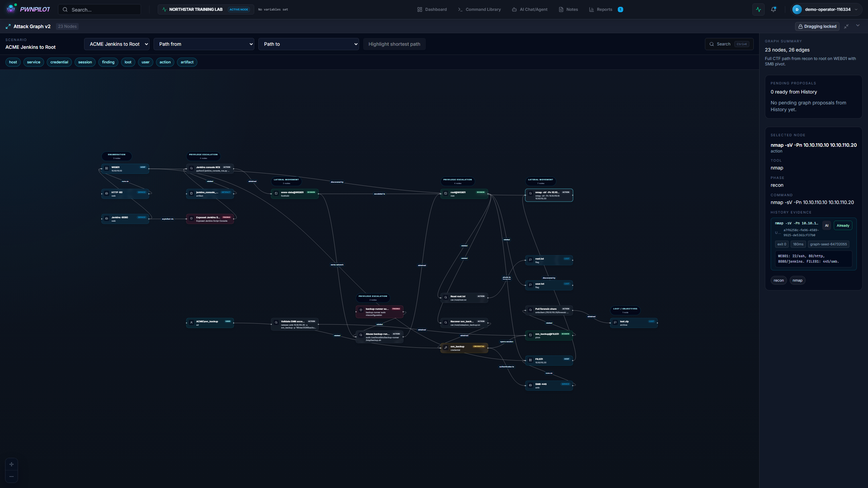Select the svc_backup credential node
The width and height of the screenshot is (868, 488).
pos(464,348)
